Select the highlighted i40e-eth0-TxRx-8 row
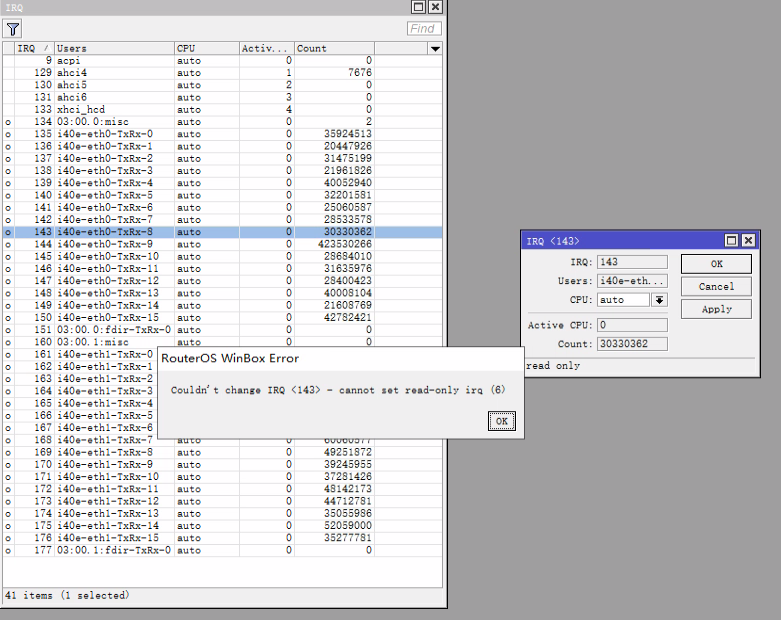 (x=222, y=232)
